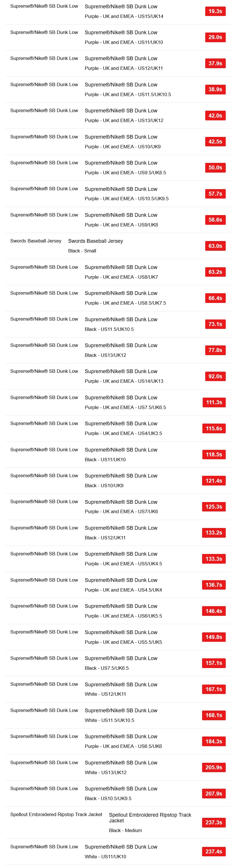Click the 92.0s red badge
Image resolution: width=236 pixels, height=868 pixels.
215,376
